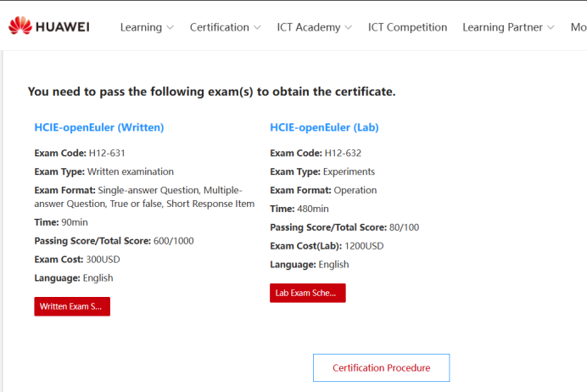
Task: Open the HCIE-openEuler (Written) link
Action: (x=99, y=127)
